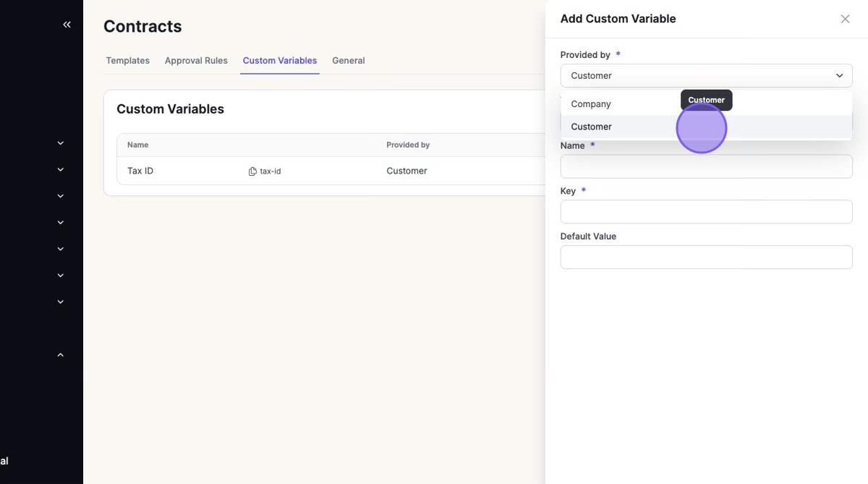Go to the General tab

[x=348, y=61]
